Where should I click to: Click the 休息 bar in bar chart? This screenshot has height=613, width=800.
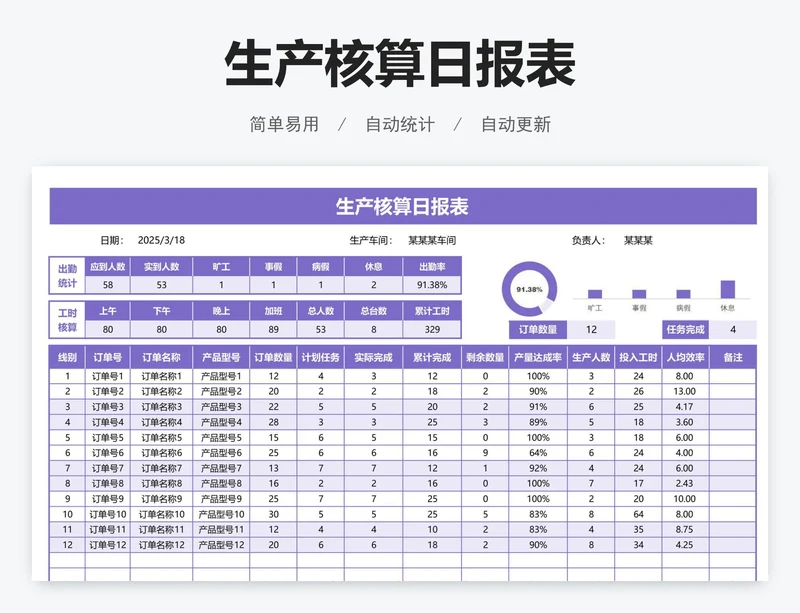point(728,289)
